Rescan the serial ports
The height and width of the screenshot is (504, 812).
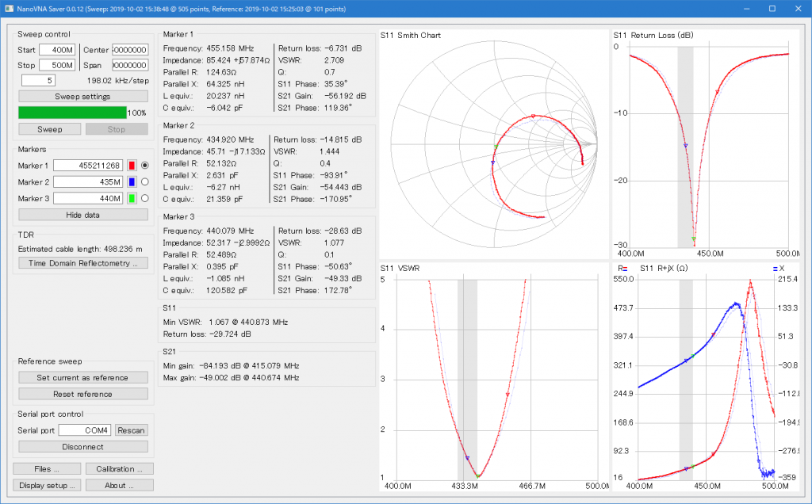[x=131, y=430]
